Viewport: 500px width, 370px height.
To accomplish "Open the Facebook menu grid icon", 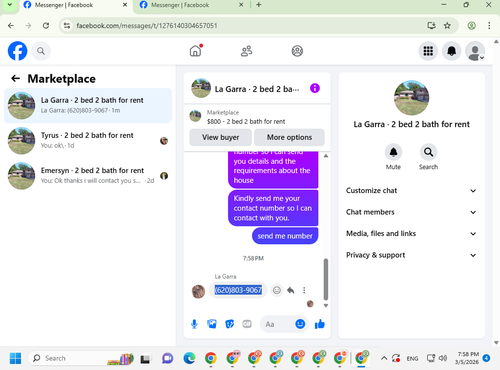I will (x=428, y=51).
